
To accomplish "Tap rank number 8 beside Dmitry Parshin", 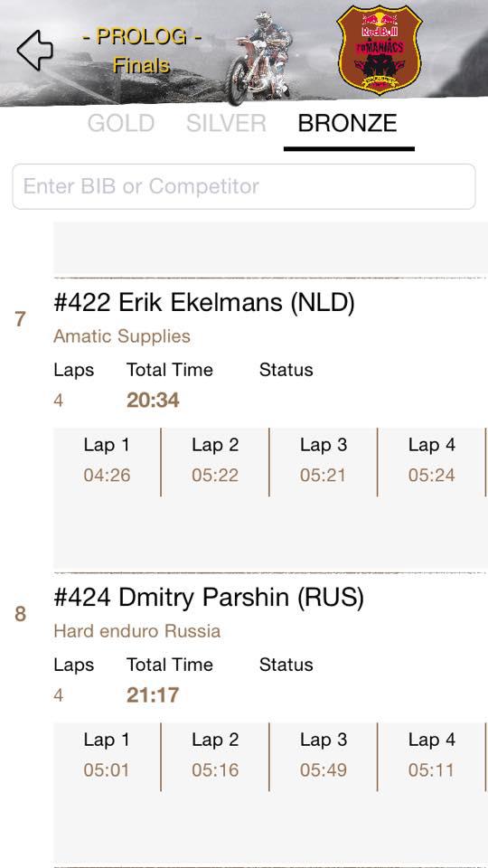I will coord(20,614).
